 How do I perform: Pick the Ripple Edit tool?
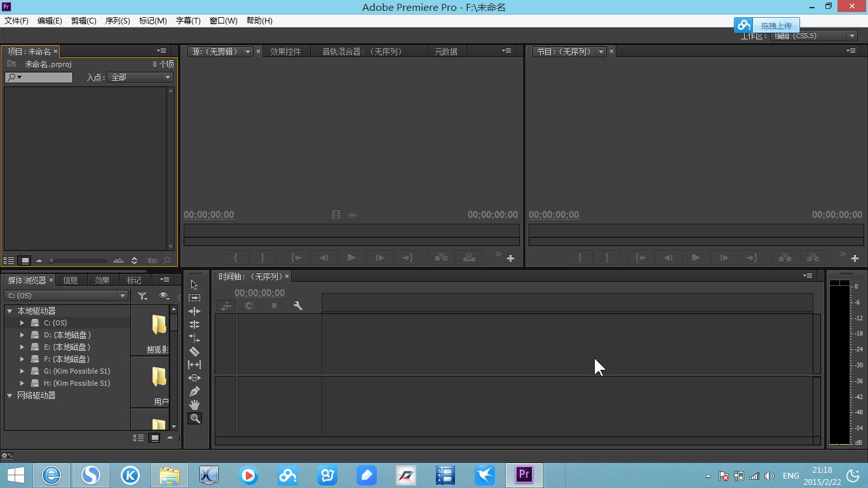pos(194,311)
